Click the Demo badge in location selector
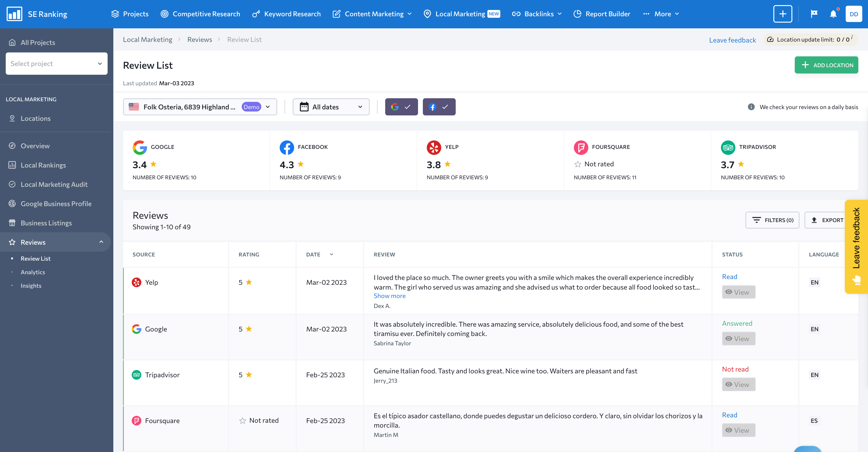Viewport: 868px width, 452px height. click(x=251, y=107)
